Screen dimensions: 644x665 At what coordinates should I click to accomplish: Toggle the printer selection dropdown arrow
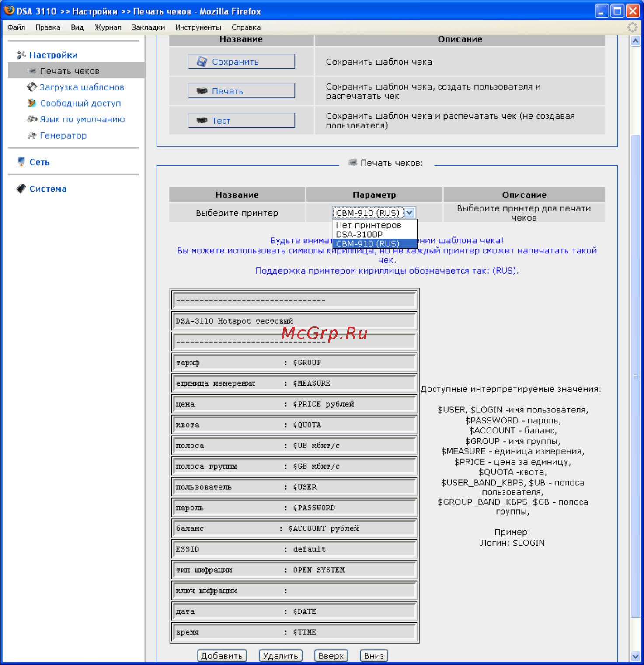pos(409,213)
